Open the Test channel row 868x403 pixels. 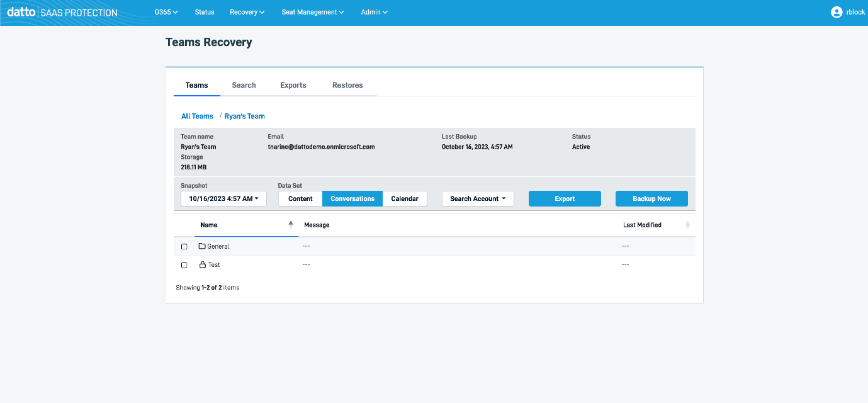434,264
